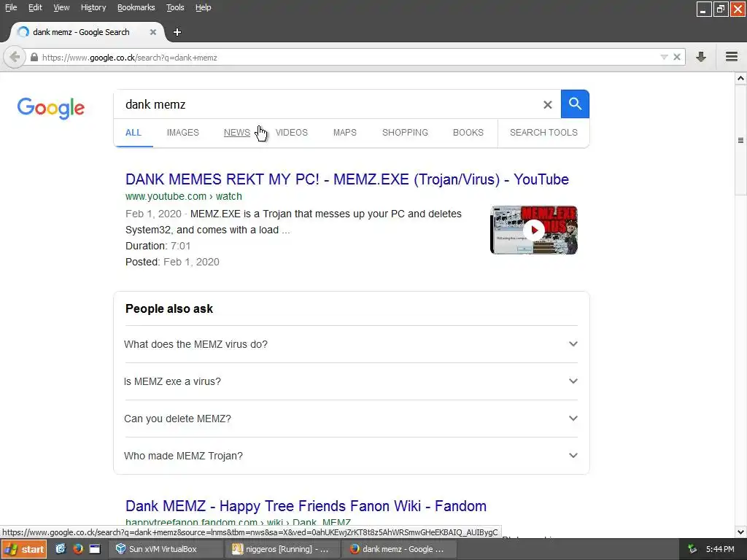Click the system tray network icon

pos(692,549)
